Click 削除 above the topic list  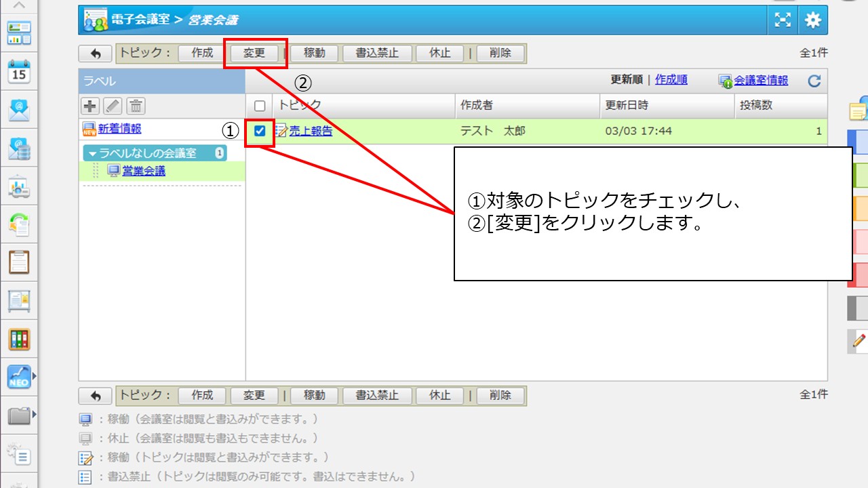(x=500, y=54)
